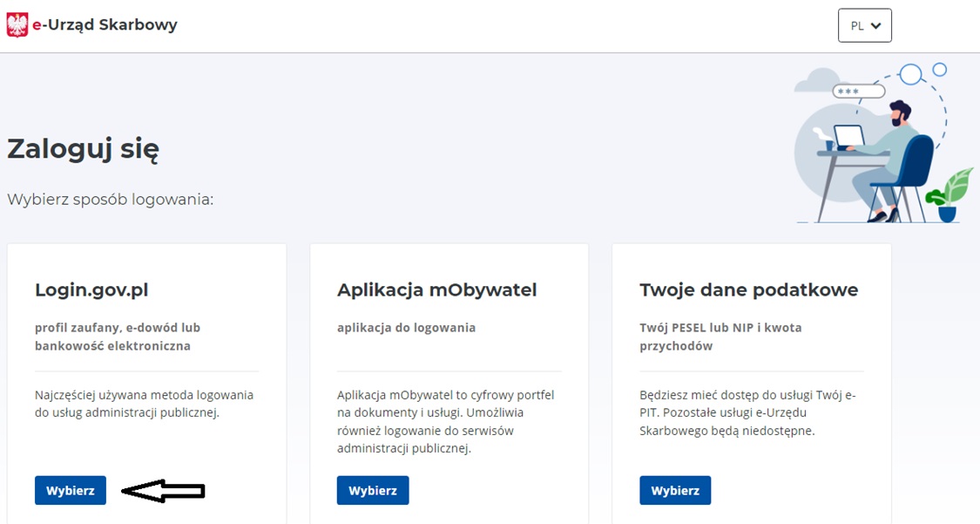Click the Twoje dane podatkowe card heading
The height and width of the screenshot is (524, 980).
click(748, 290)
